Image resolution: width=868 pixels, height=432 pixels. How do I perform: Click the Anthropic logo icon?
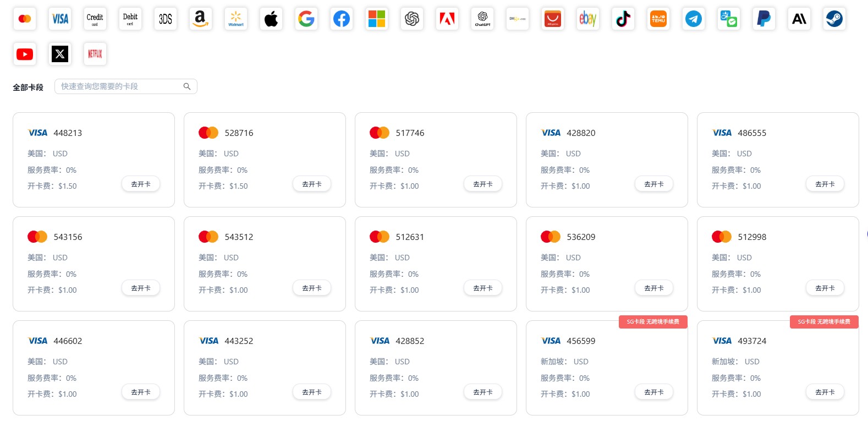click(799, 19)
